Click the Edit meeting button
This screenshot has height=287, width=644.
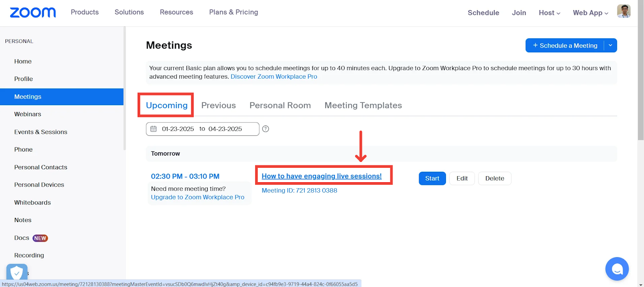462,179
